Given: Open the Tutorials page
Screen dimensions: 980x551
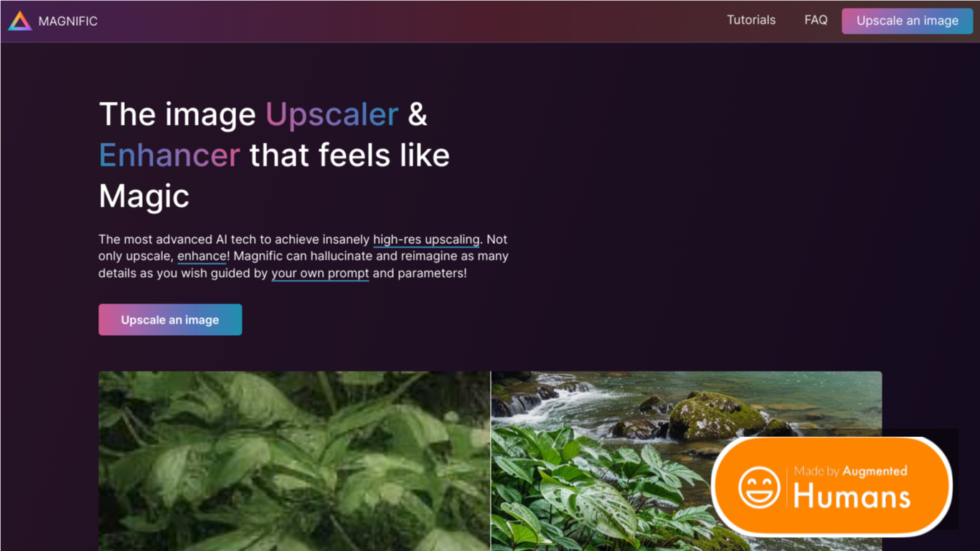Looking at the screenshot, I should [751, 20].
